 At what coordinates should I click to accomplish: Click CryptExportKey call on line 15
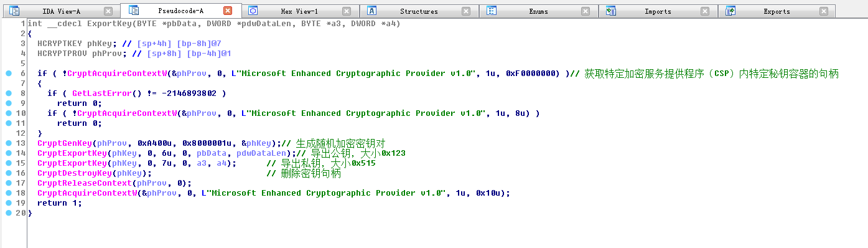pyautogui.click(x=72, y=163)
